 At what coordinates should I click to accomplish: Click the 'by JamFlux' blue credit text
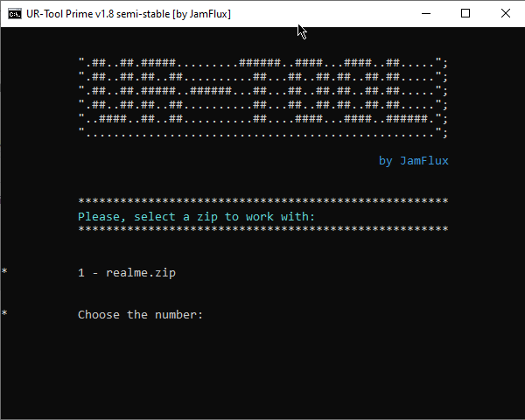point(414,161)
